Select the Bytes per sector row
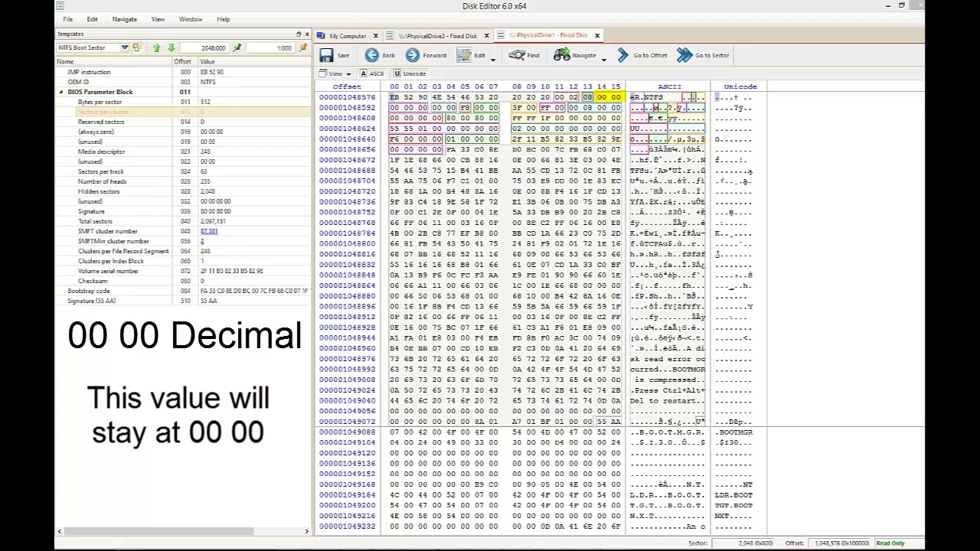Viewport: 980px width, 551px height. tap(183, 102)
